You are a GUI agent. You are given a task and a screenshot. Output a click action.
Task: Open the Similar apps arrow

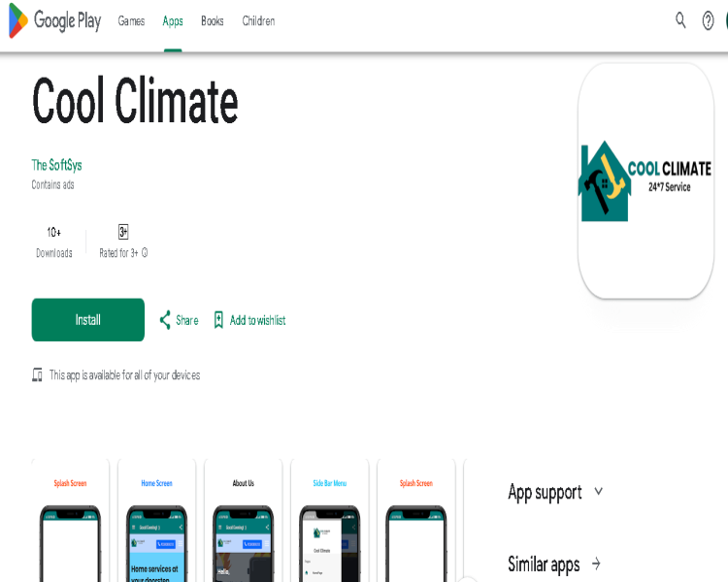click(x=596, y=564)
